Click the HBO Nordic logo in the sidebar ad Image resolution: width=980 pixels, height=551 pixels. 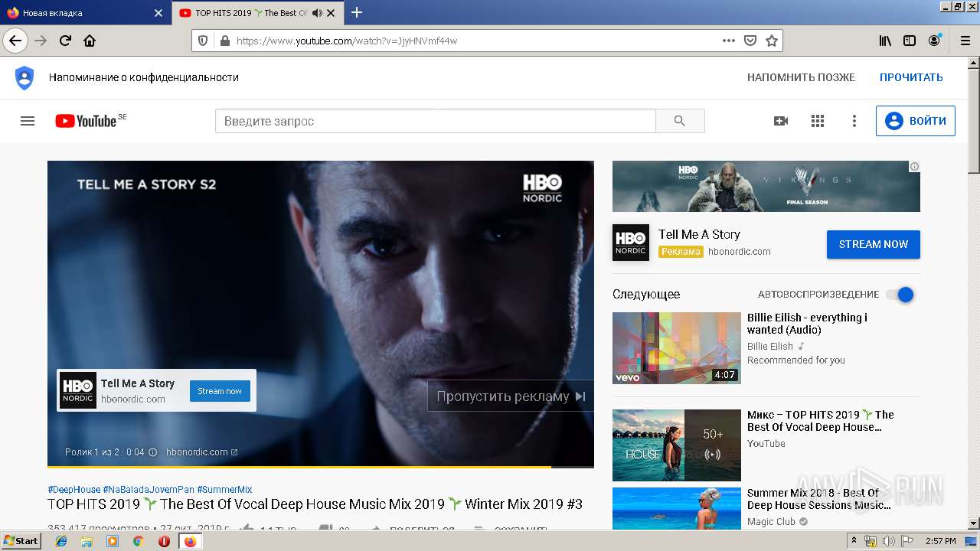[631, 243]
